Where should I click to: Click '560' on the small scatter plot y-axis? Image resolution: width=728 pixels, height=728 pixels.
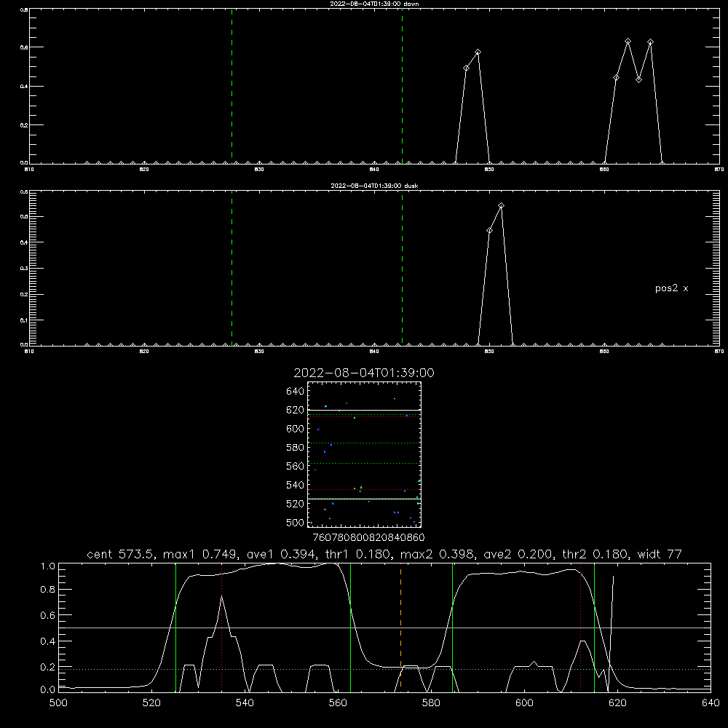pos(296,466)
